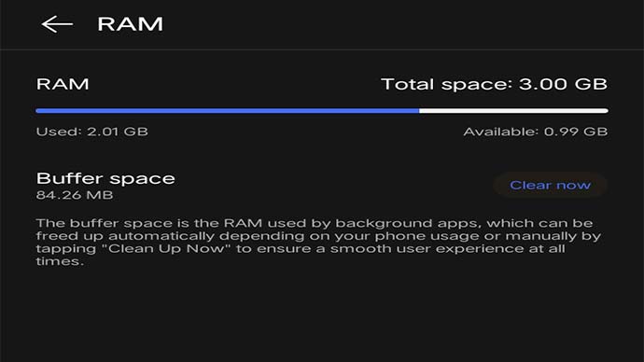Click the Total space label text
This screenshot has height=362, width=644.
click(447, 84)
